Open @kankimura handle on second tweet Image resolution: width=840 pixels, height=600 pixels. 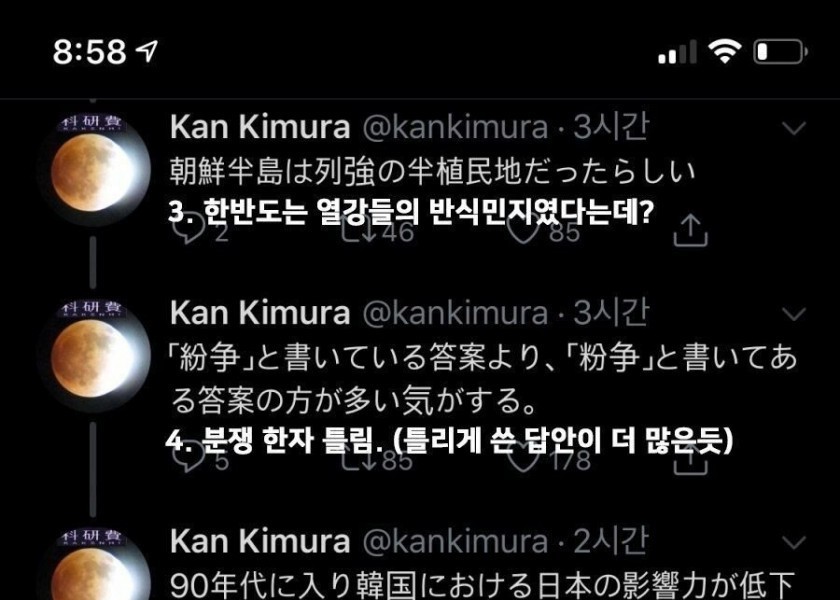455,313
